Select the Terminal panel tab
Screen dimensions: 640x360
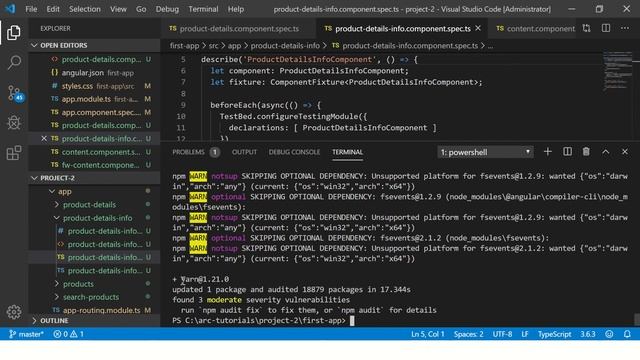pos(347,152)
